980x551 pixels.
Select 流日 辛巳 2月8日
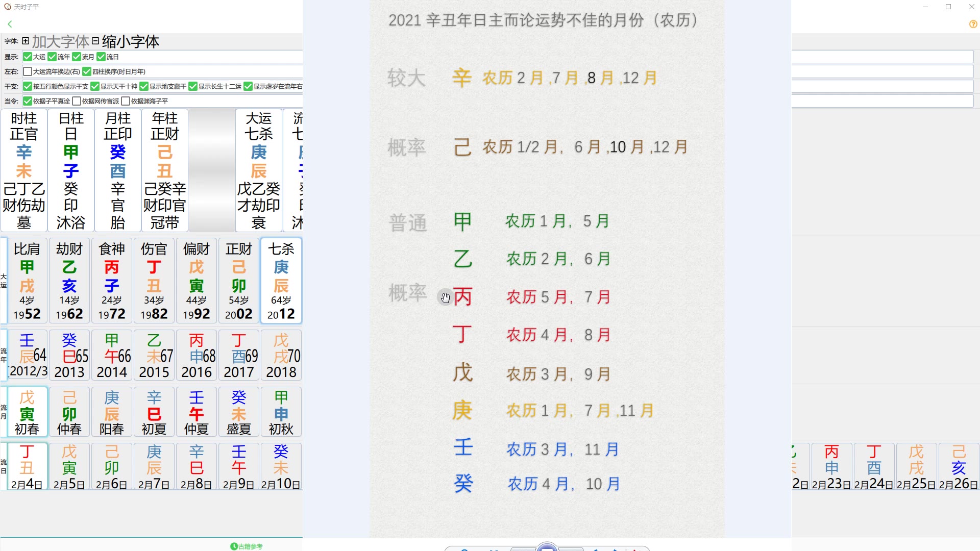197,467
